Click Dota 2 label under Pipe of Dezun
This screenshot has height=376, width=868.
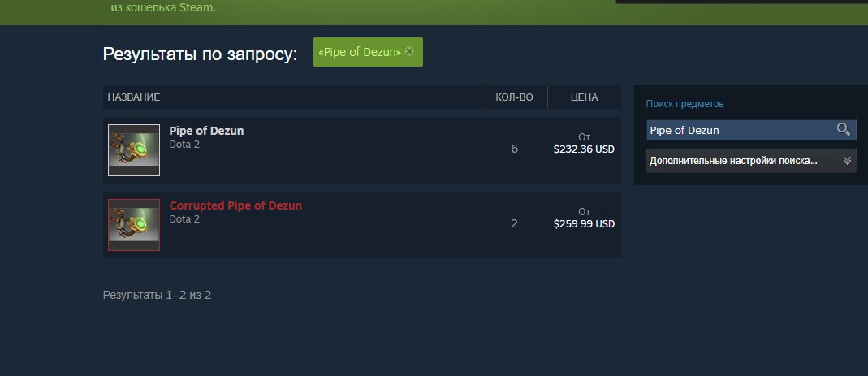click(184, 145)
